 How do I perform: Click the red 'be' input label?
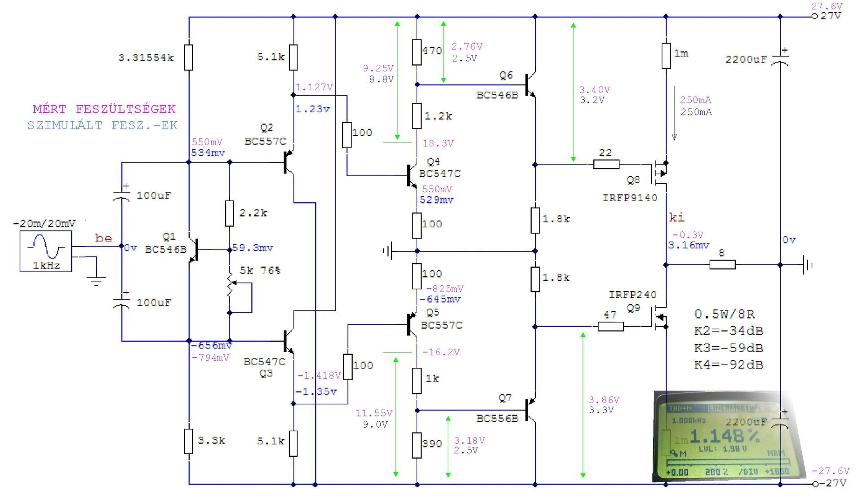pos(103,239)
